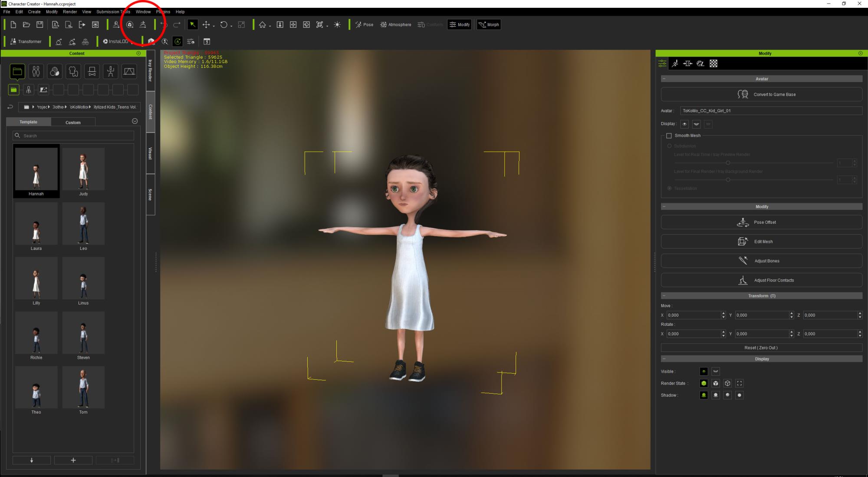The width and height of the screenshot is (868, 477).
Task: Expand the Rotate tool dropdown arrow
Action: 231,26
